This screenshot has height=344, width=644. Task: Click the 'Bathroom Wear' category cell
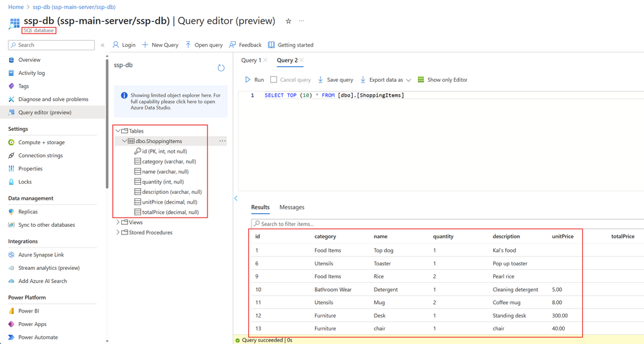tap(333, 289)
